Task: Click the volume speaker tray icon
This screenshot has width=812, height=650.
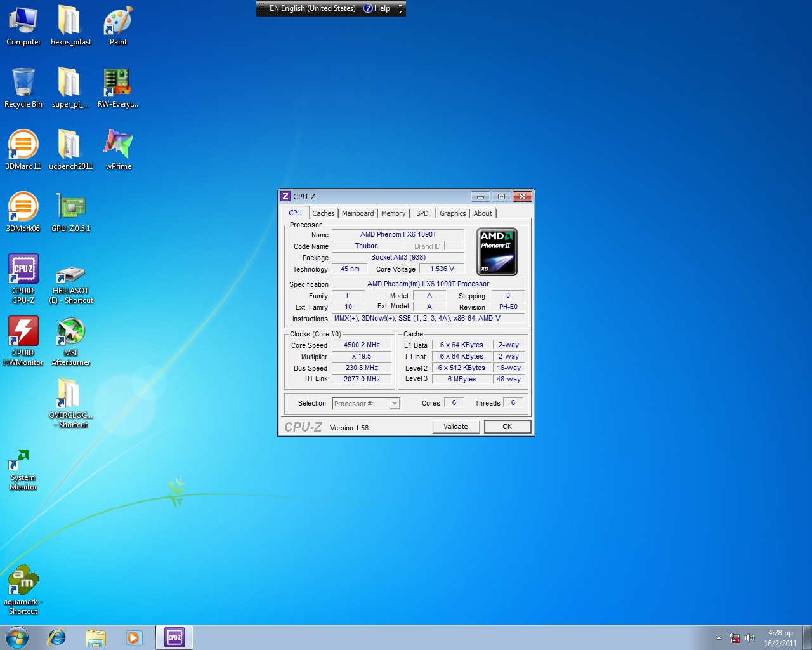Action: click(x=750, y=638)
